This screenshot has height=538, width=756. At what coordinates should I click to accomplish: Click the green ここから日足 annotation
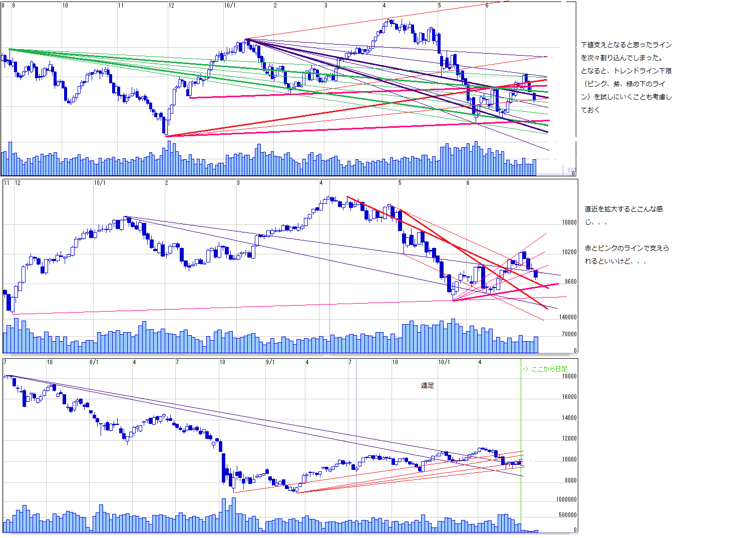point(545,369)
